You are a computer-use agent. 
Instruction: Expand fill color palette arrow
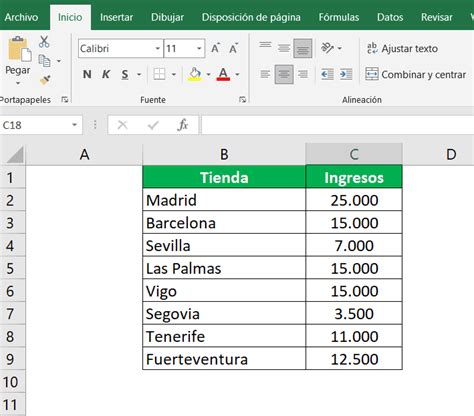point(209,74)
